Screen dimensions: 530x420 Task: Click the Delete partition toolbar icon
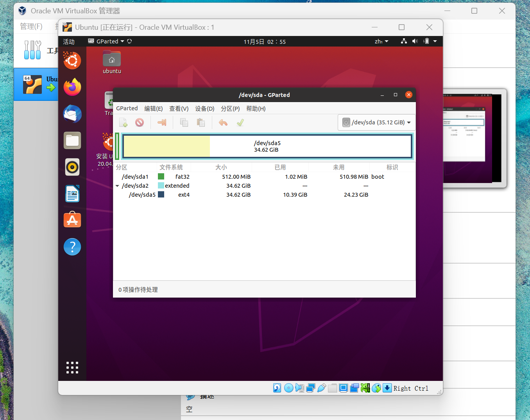(x=140, y=123)
